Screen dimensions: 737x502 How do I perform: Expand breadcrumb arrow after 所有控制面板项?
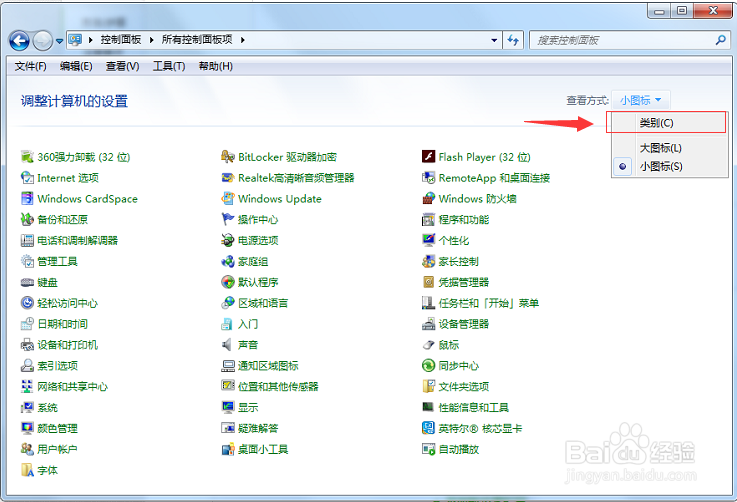click(x=243, y=40)
